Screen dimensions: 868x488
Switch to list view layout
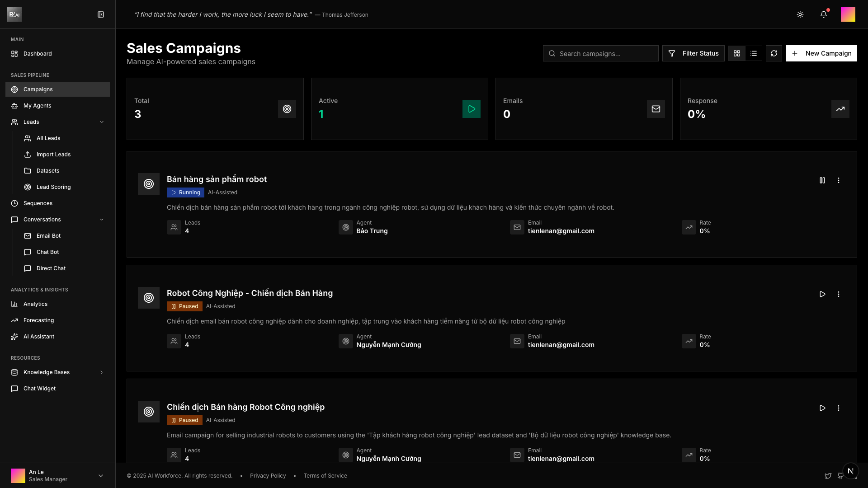pos(754,53)
